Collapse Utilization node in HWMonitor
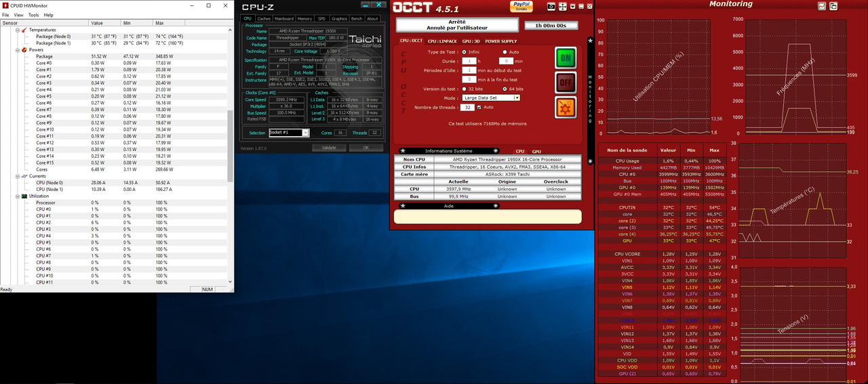The width and height of the screenshot is (868, 384). click(x=18, y=196)
